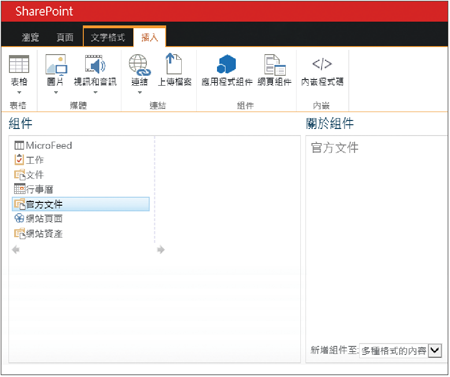Viewport: 450px width, 377px height.
Task: Select 網站頁面 in the parts list
Action: pyautogui.click(x=44, y=219)
